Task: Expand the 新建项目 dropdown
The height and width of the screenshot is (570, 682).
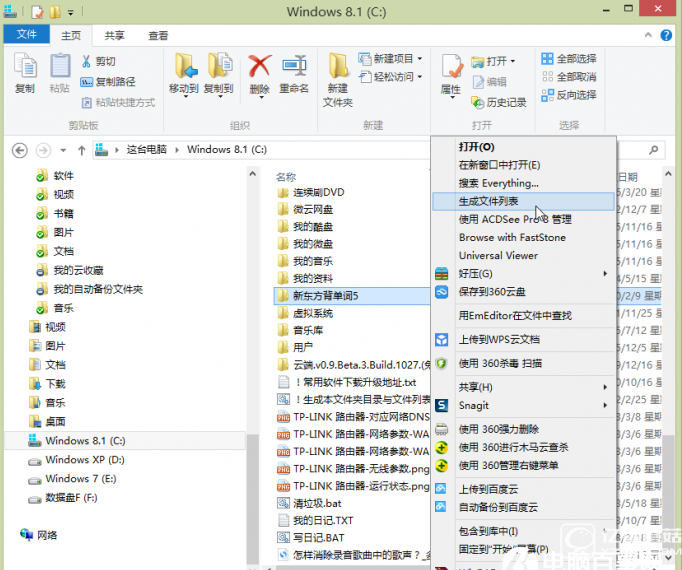Action: 391,59
